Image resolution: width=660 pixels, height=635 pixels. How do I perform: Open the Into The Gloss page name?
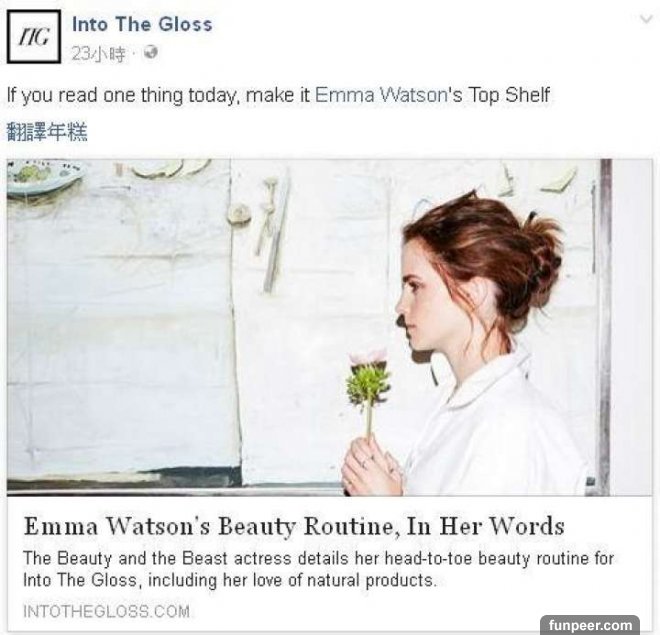pos(142,24)
